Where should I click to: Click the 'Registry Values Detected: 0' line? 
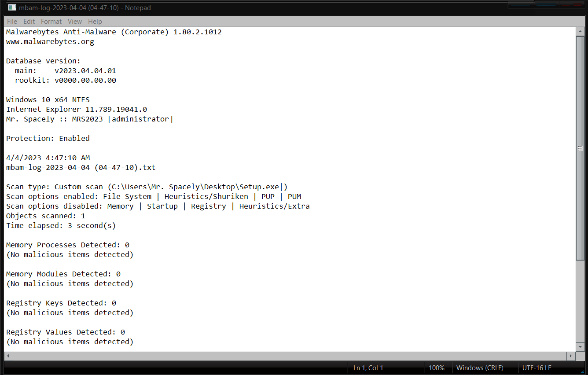(x=66, y=332)
